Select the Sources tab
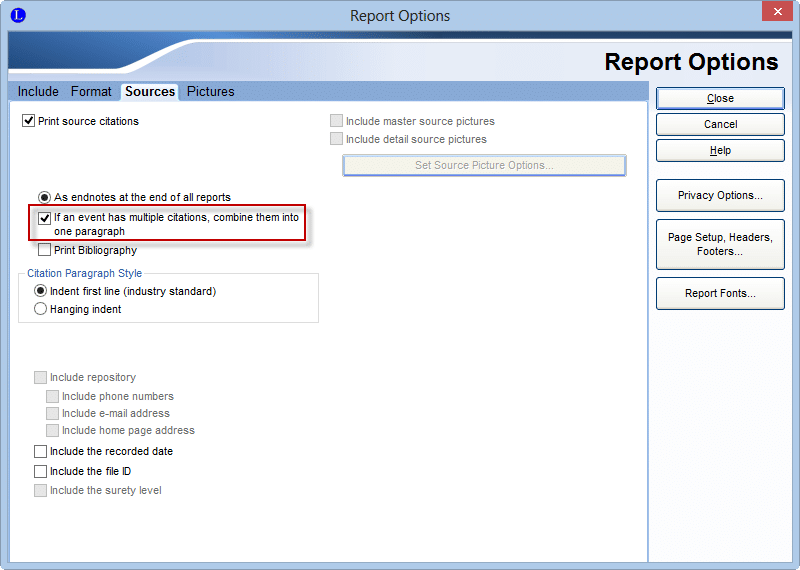Screen dimensions: 800x570 150,91
